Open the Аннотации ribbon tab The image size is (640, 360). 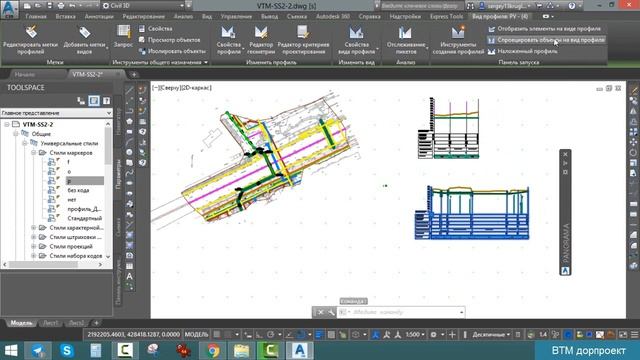pyautogui.click(x=99, y=17)
